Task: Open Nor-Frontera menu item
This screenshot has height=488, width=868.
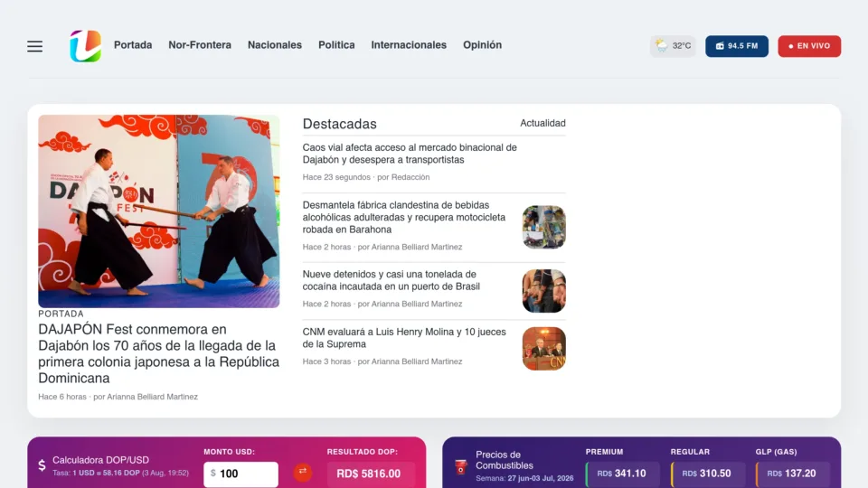Action: [200, 45]
